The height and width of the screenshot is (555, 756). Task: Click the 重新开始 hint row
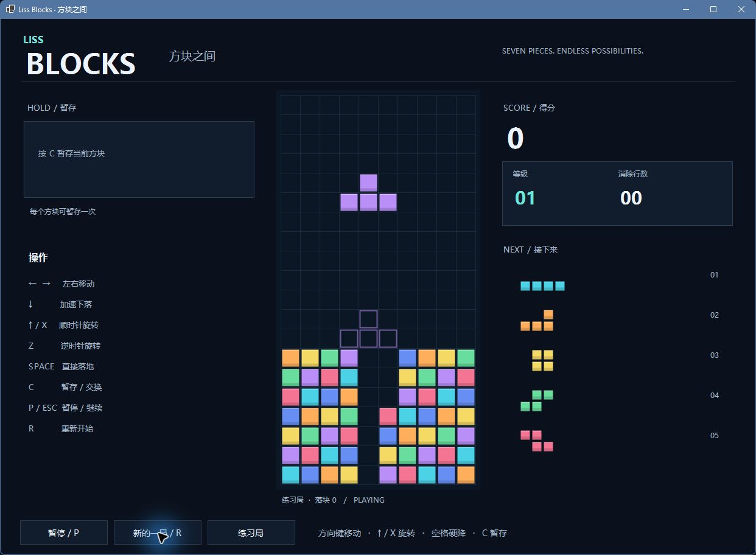tap(61, 428)
